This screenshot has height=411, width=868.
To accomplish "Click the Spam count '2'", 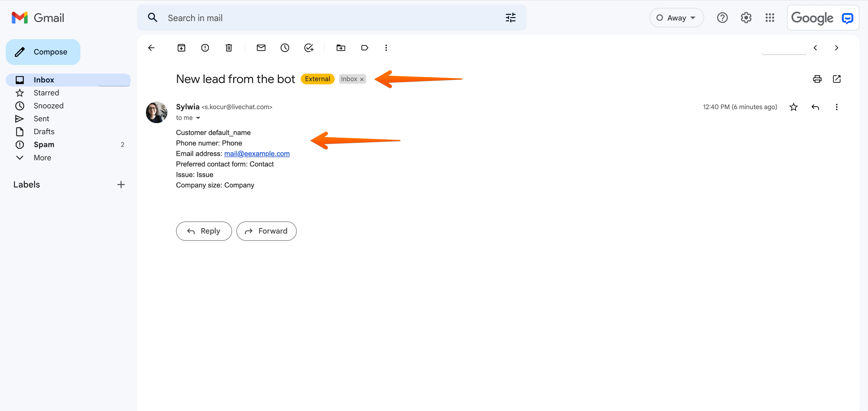I will point(122,145).
